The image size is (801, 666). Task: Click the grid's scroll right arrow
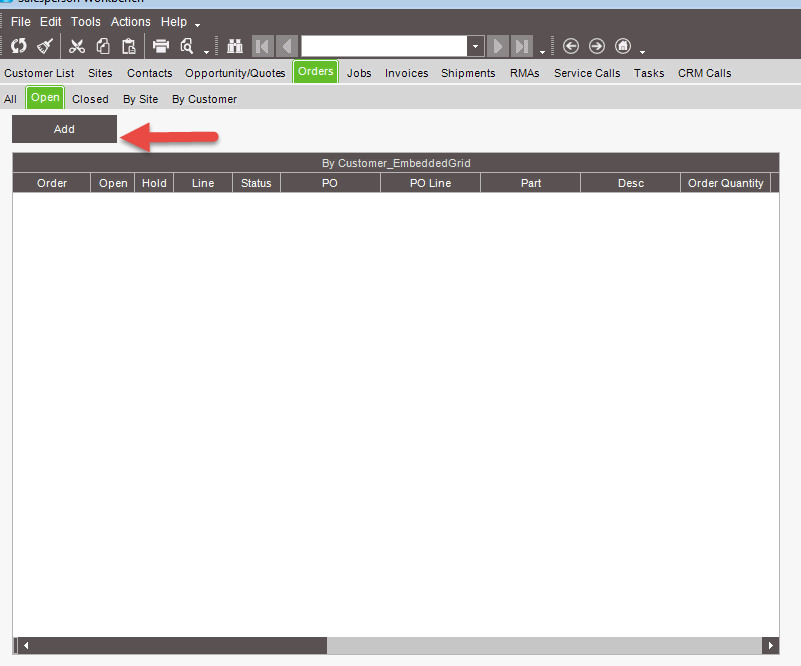click(770, 646)
